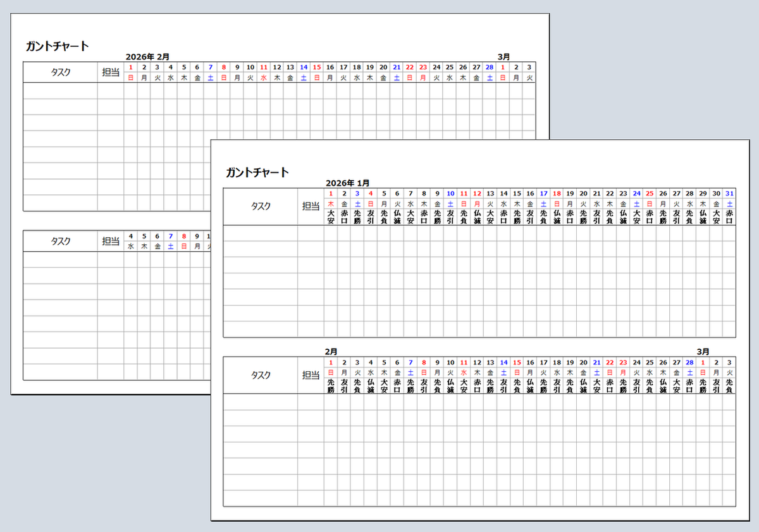Click the 2月 label above front sheet's lower table
759x532 pixels.
point(331,351)
